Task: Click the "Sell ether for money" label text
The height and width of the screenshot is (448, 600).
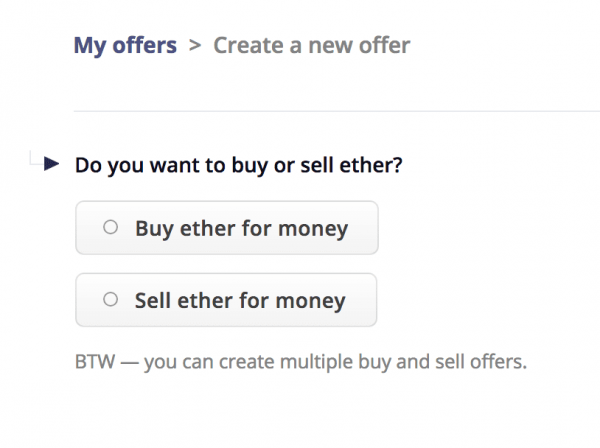Action: tap(240, 300)
